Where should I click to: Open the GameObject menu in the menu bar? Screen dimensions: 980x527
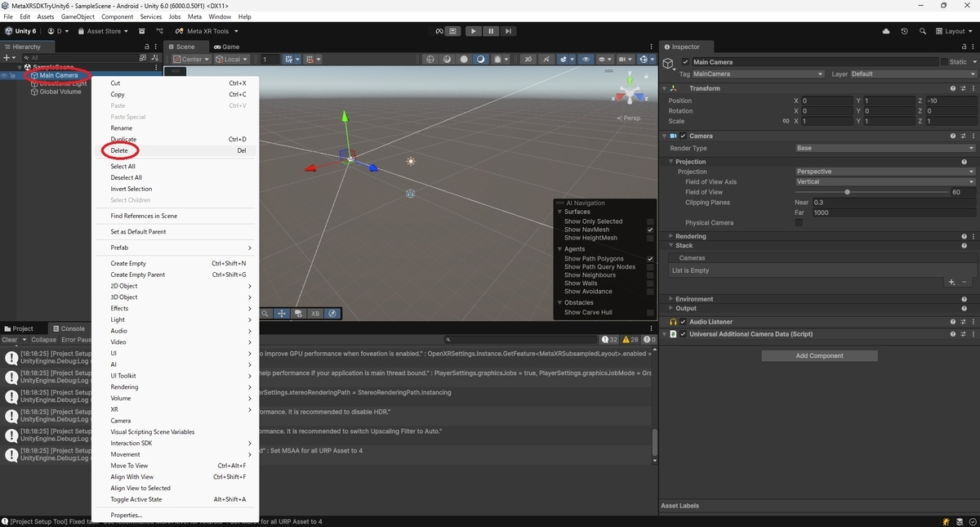(78, 16)
